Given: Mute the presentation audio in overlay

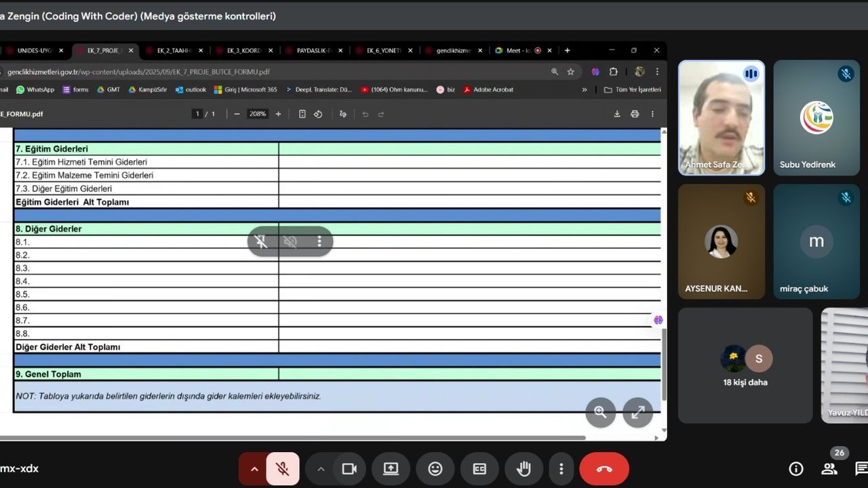Looking at the screenshot, I should (x=290, y=242).
